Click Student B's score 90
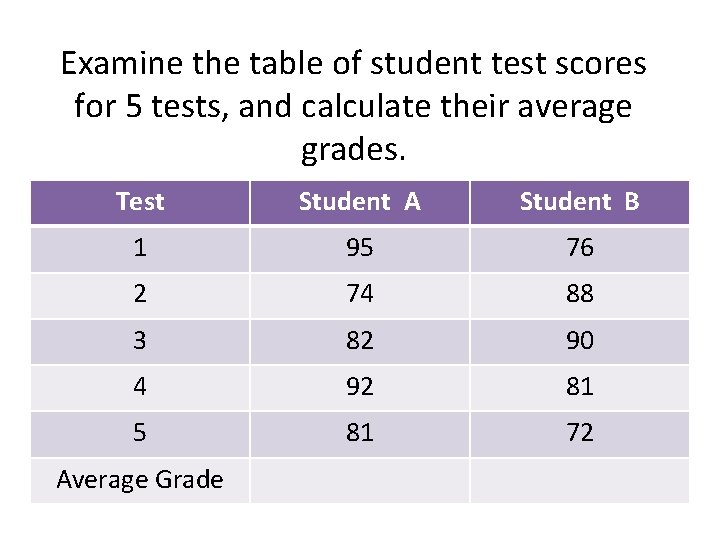 (x=579, y=341)
